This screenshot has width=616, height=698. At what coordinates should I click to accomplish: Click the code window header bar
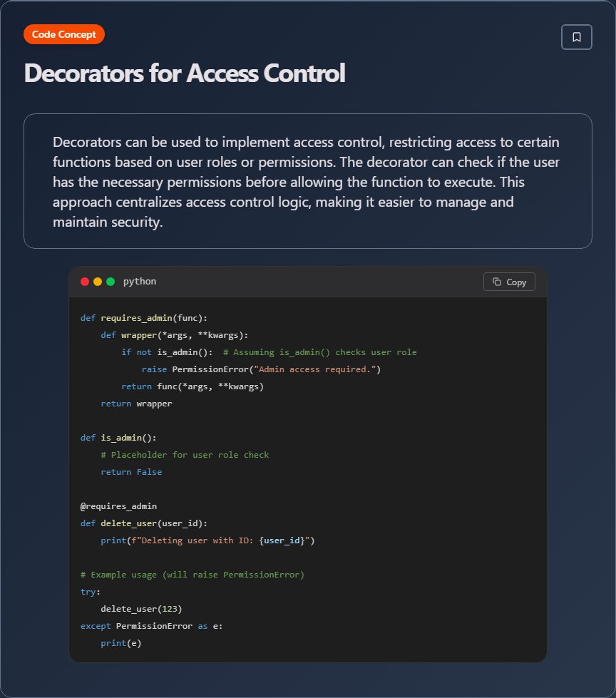[x=307, y=281]
